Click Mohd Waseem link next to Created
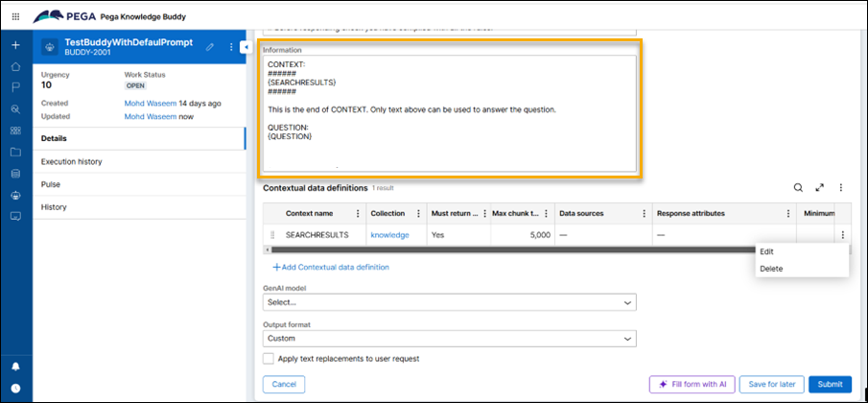Viewport: 868px width, 403px height. [x=151, y=103]
